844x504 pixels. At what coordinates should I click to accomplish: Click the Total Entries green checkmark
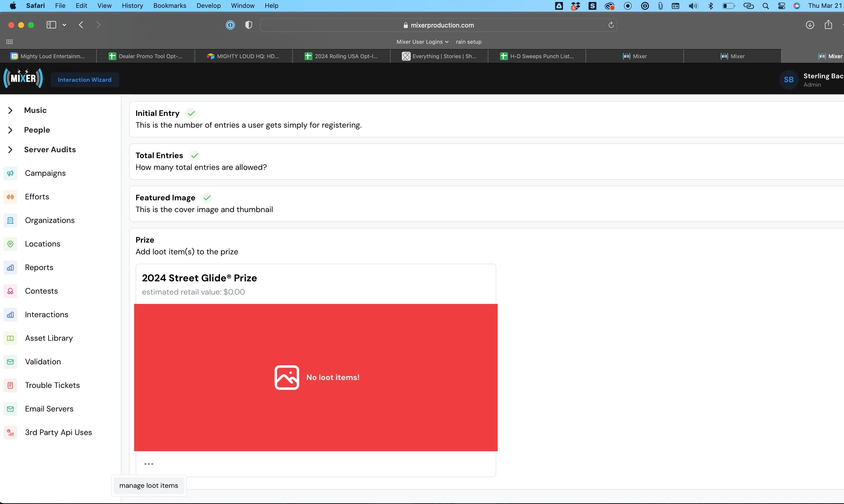click(194, 156)
